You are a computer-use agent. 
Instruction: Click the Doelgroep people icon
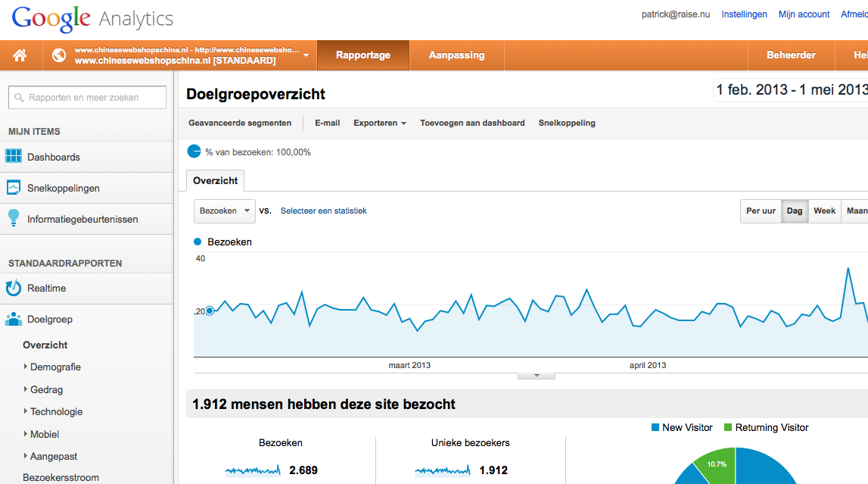pyautogui.click(x=14, y=319)
